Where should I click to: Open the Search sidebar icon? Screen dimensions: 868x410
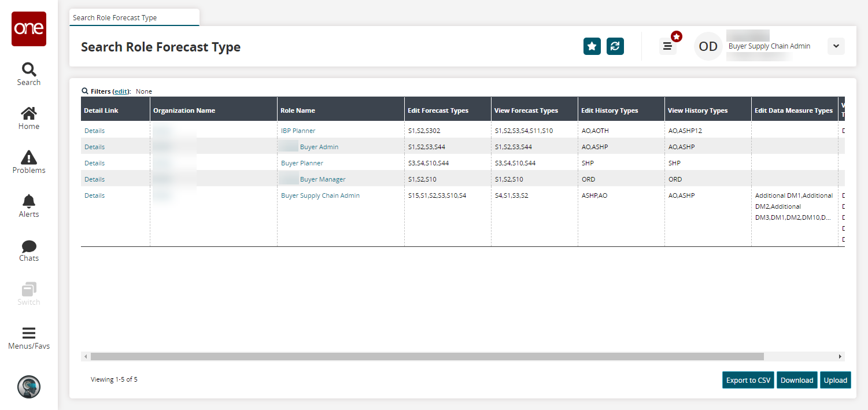click(28, 74)
